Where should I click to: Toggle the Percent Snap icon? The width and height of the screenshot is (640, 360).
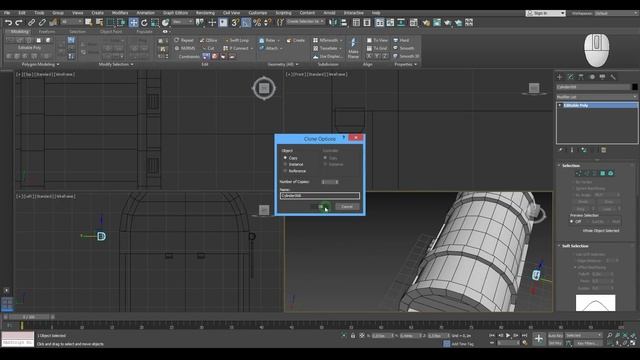coord(257,22)
